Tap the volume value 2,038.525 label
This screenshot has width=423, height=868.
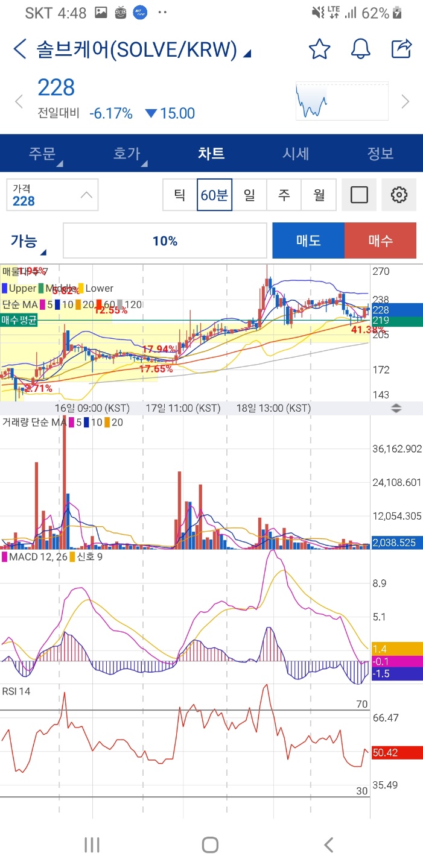tap(396, 542)
